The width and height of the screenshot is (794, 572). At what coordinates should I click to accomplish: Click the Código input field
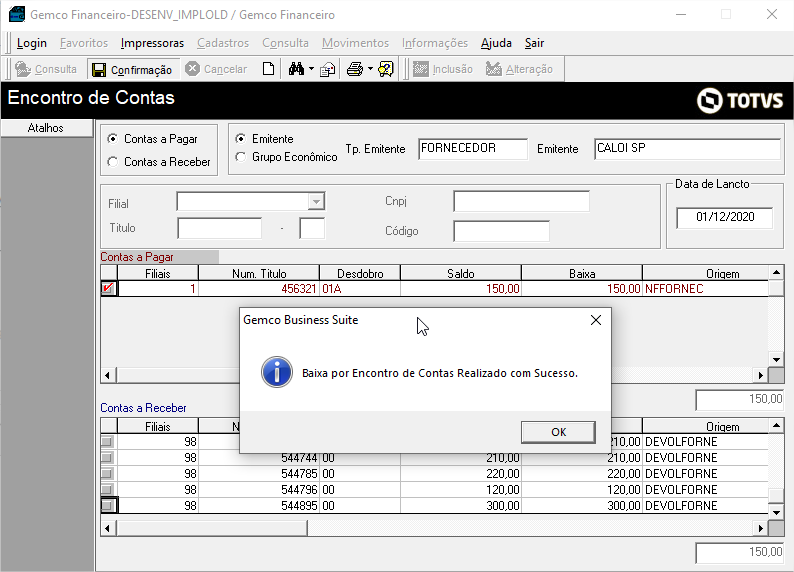(501, 231)
